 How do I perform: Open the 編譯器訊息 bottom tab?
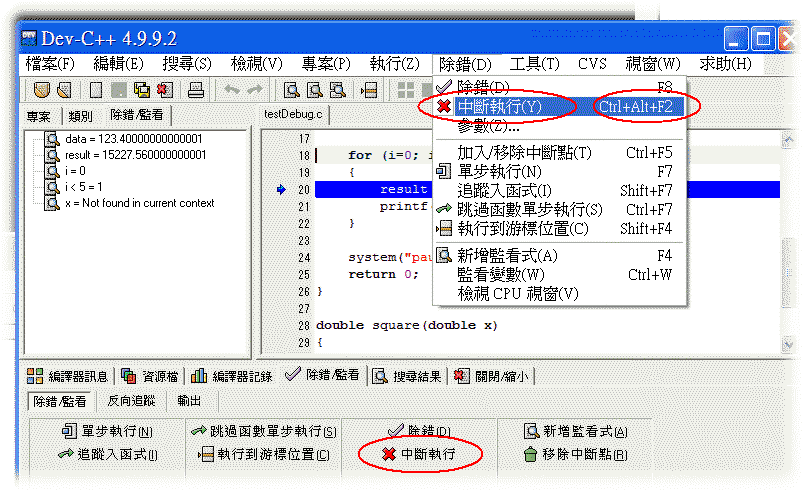[68, 376]
